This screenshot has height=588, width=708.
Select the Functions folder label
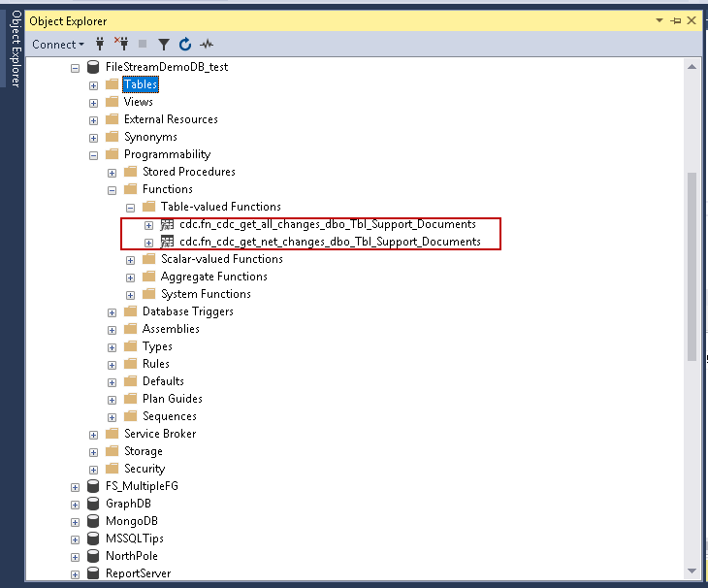coord(168,189)
